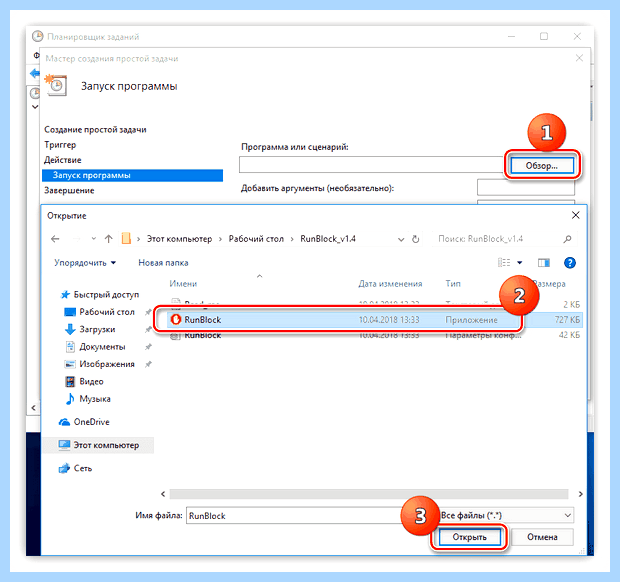The image size is (620, 582).
Task: Click the Имя файла input field
Action: point(295,516)
